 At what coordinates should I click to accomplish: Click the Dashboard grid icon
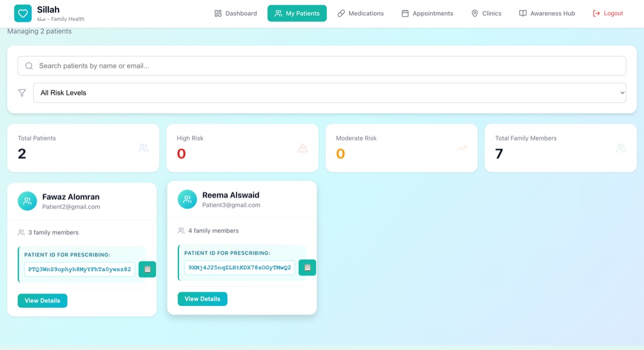(x=218, y=13)
